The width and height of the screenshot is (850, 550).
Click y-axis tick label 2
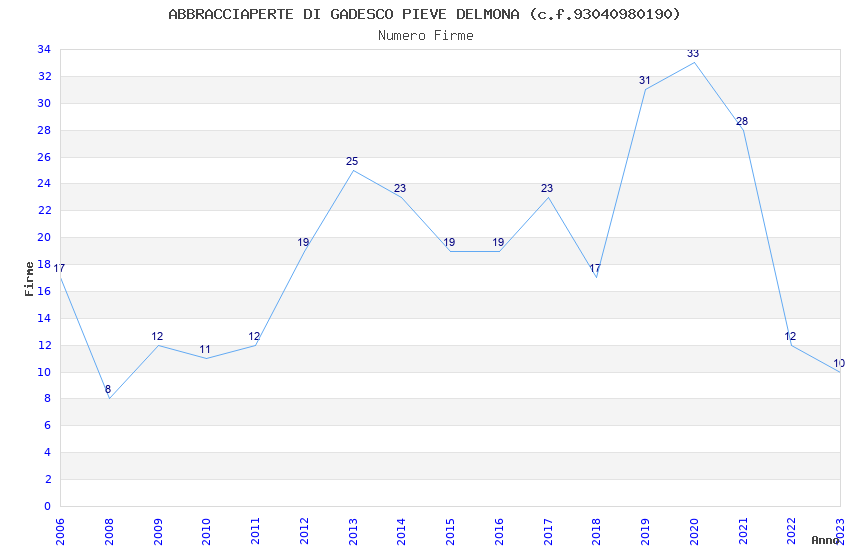(47, 479)
